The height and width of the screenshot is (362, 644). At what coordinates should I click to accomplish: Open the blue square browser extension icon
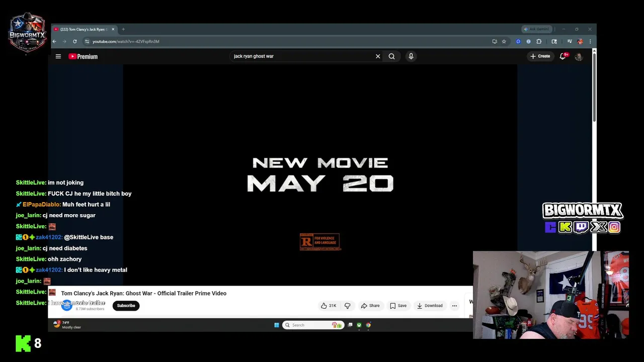[518, 41]
